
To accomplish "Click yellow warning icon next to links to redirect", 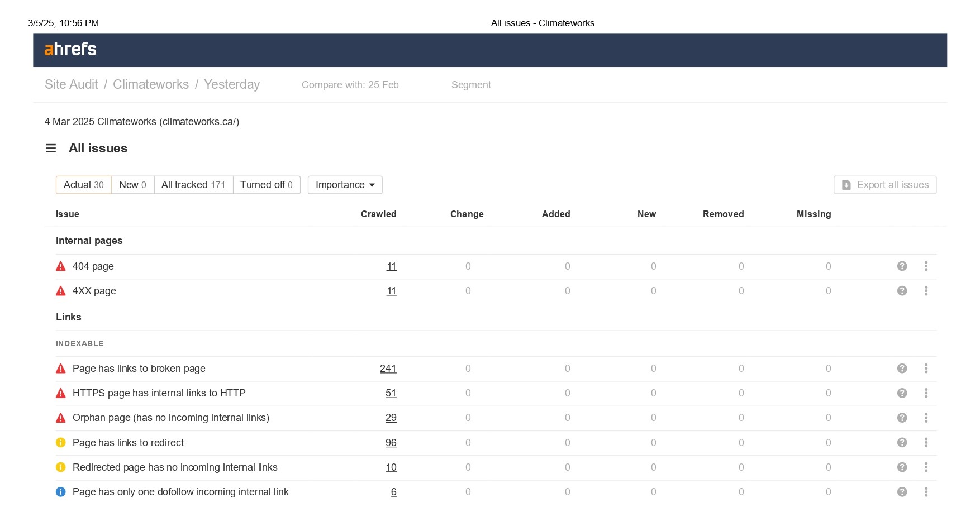I will [61, 443].
